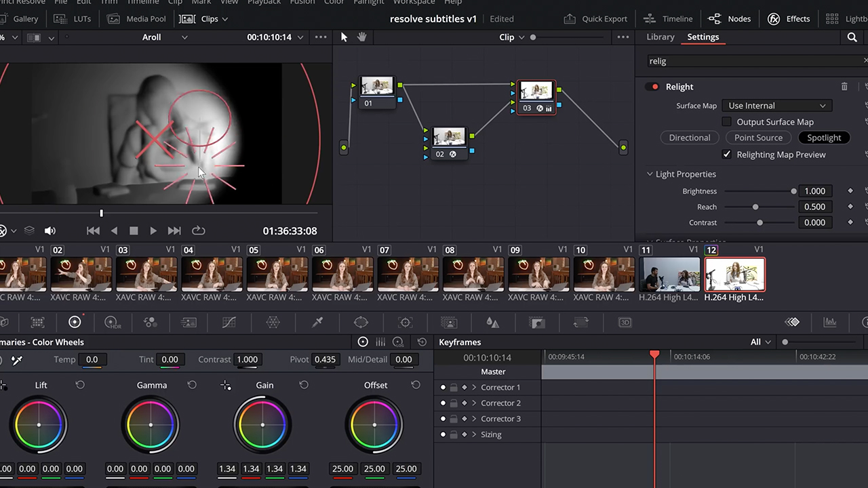Click the auto balance wand icon
Image resolution: width=868 pixels, height=488 pixels.
(17, 360)
